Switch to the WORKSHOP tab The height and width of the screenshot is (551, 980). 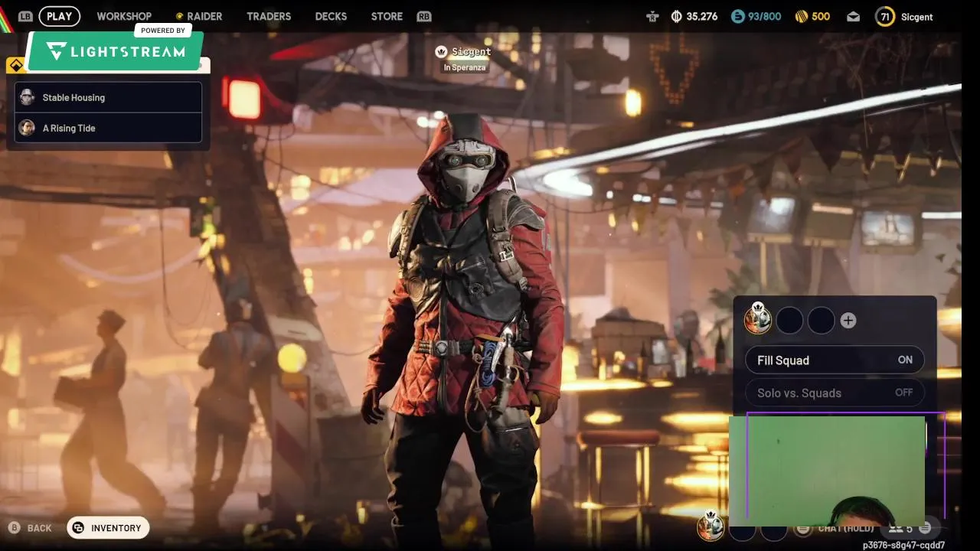point(124,16)
